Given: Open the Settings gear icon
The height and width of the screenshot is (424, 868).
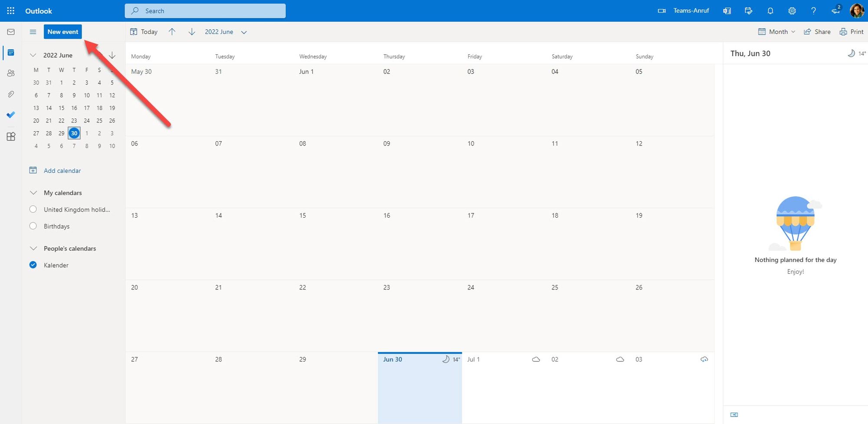Looking at the screenshot, I should 792,11.
